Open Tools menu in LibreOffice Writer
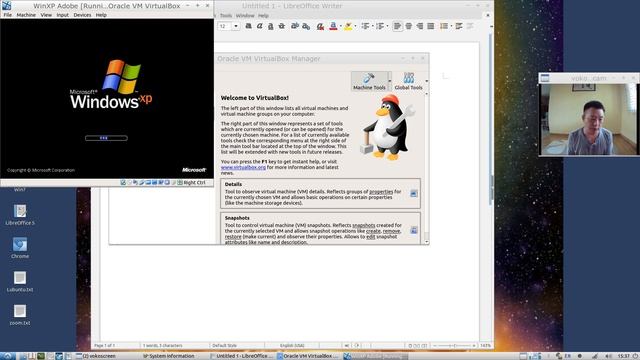 pos(226,16)
